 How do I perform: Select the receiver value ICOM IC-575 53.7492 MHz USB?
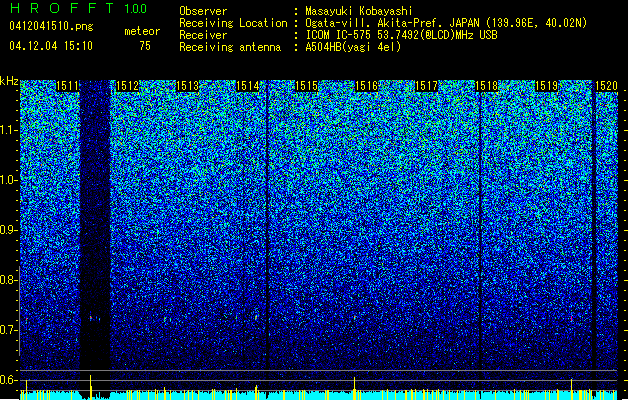point(401,35)
